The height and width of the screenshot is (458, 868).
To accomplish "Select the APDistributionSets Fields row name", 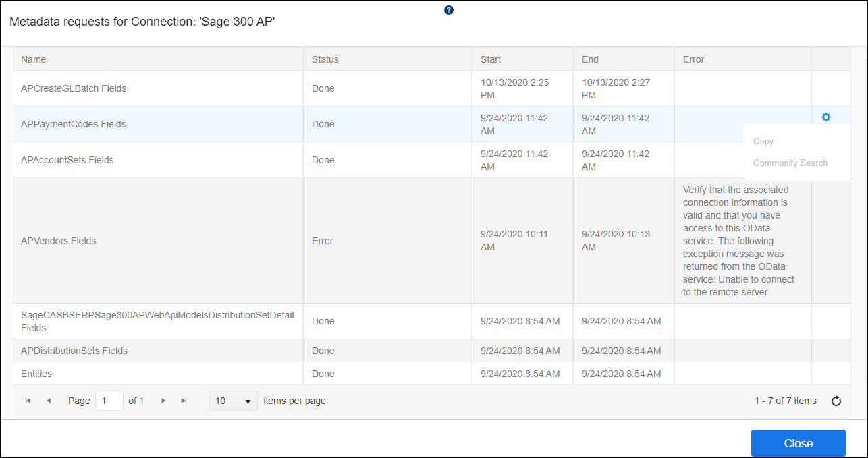I will pos(74,351).
